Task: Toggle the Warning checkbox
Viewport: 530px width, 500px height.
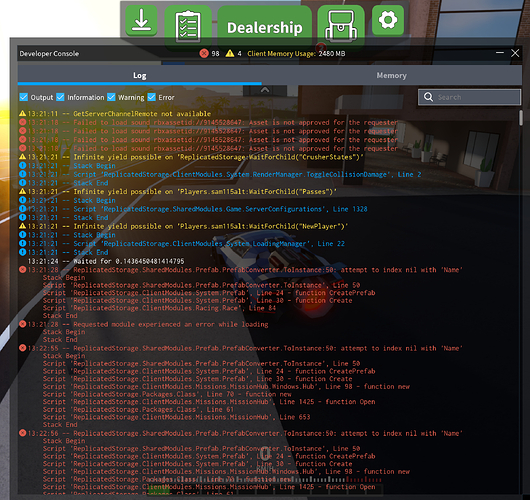Action: point(111,97)
